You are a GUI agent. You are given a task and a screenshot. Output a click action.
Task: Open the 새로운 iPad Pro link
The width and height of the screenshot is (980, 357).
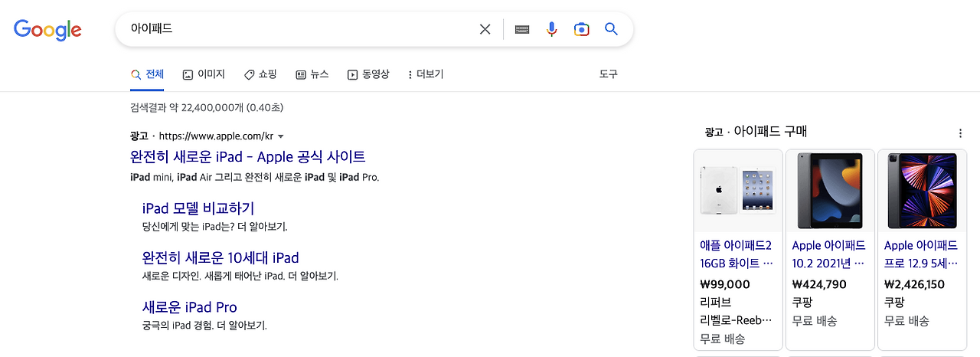[190, 307]
